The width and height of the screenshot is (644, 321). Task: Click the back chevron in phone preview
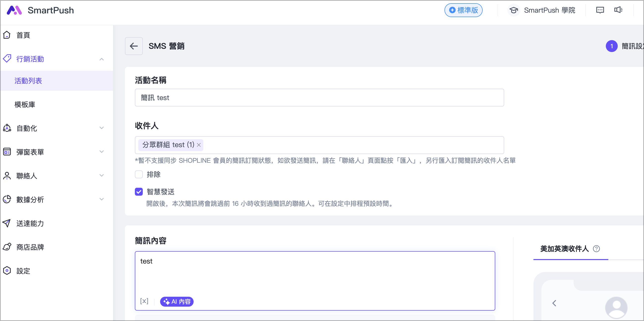pyautogui.click(x=554, y=303)
